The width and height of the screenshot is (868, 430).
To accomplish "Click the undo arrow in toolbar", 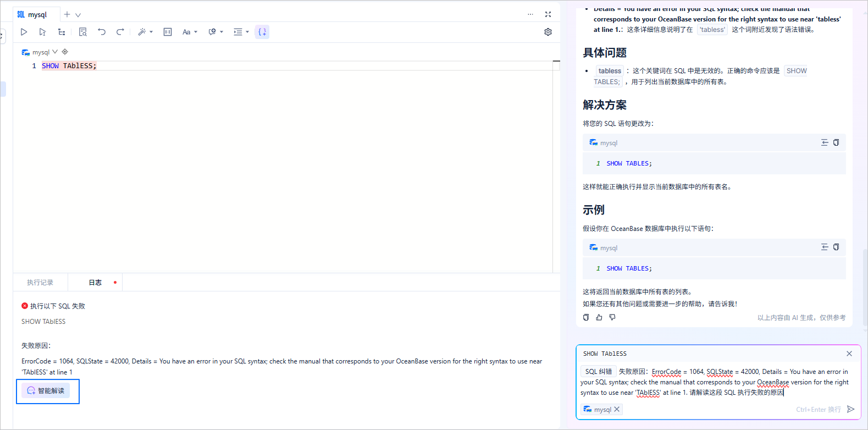I will (102, 32).
